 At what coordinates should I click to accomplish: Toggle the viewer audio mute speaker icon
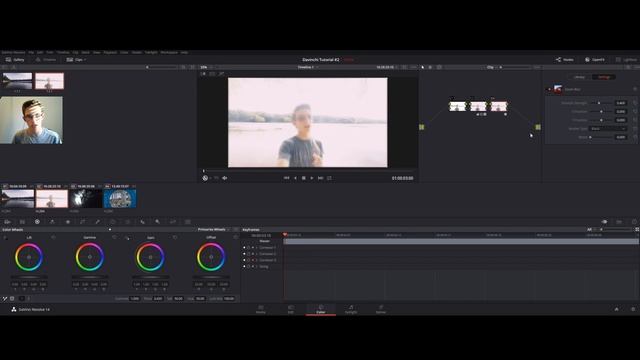224,178
